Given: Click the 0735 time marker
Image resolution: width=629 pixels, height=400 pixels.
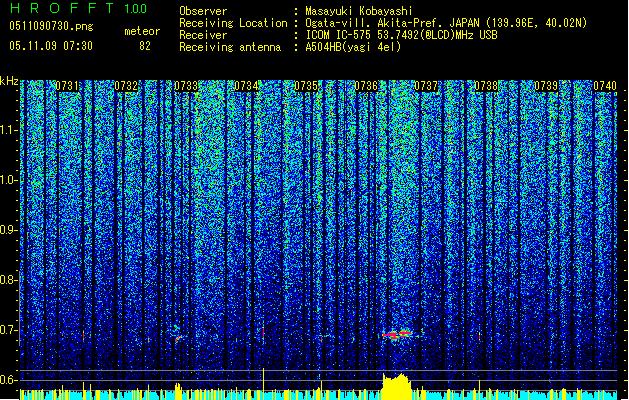Looking at the screenshot, I should [x=306, y=86].
